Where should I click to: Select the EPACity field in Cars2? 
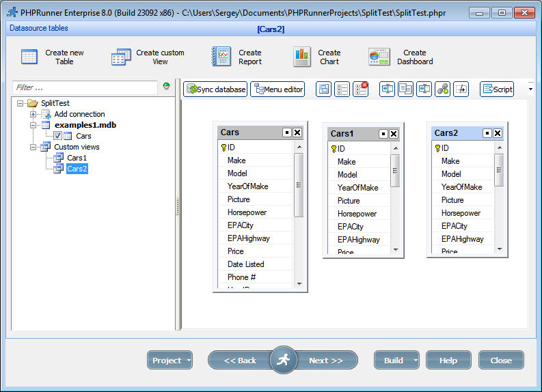[x=463, y=226]
